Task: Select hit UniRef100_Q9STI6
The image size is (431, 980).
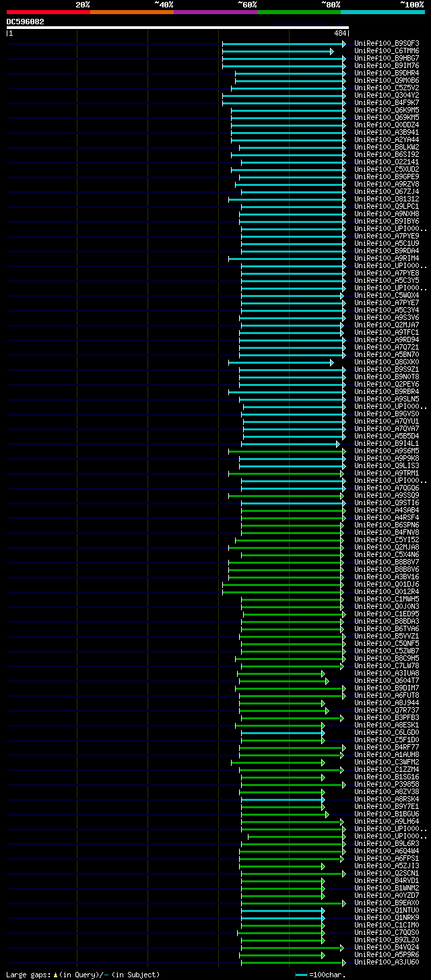Action: pyautogui.click(x=387, y=503)
